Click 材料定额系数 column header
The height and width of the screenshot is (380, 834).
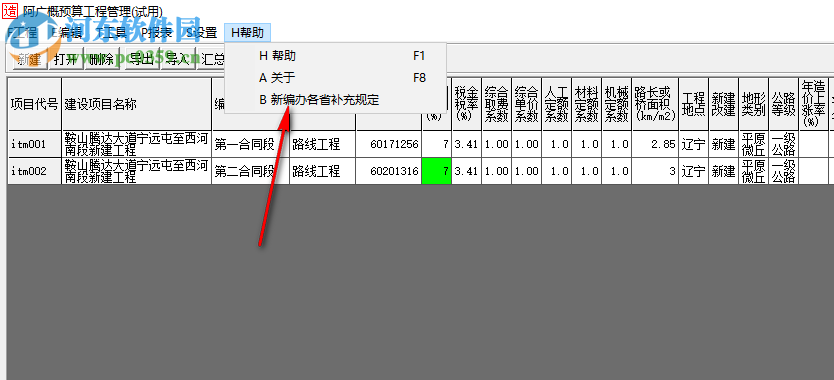[x=587, y=104]
